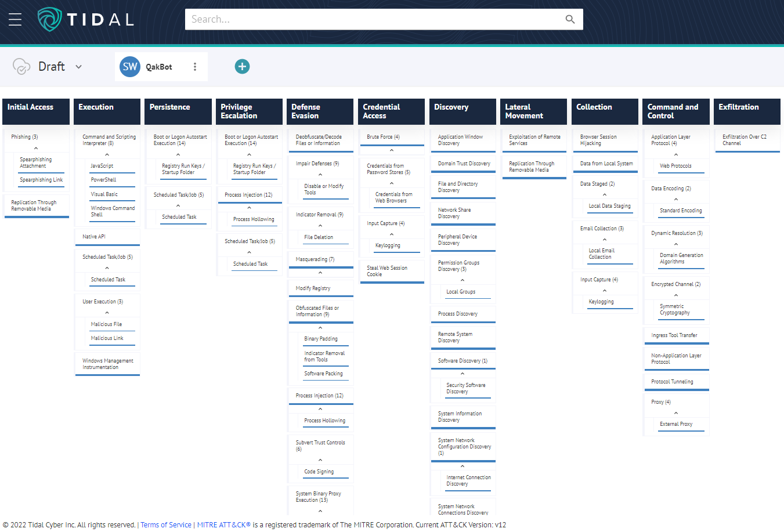Click Symmetric Cryptography sub-technique
Viewport: 784px width, 532px height.
682,310
